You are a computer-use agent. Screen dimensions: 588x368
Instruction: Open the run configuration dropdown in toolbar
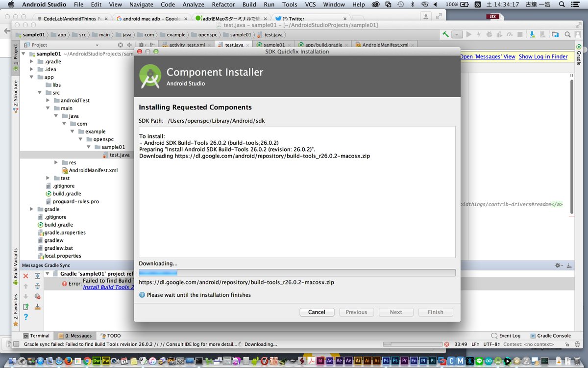[457, 34]
